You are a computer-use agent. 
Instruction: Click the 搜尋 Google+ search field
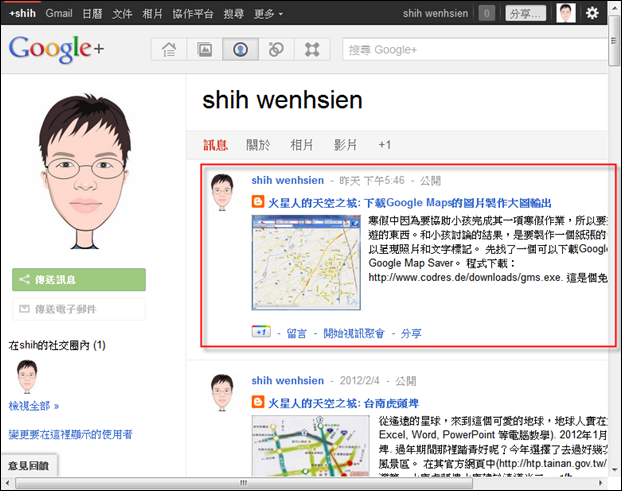[x=474, y=50]
